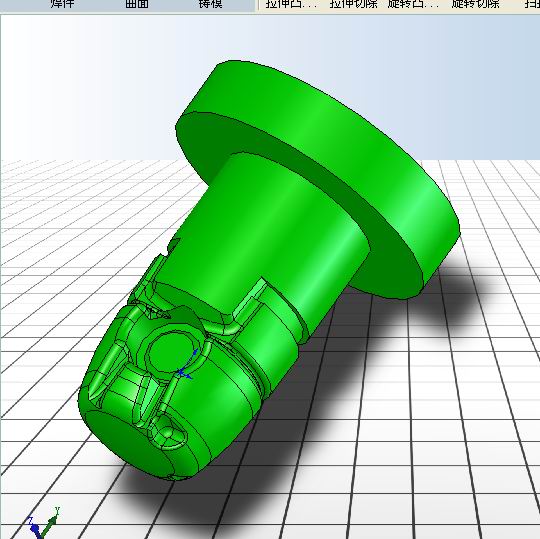Switch to the 铸模 (Mold) tab
Viewport: 540px width, 539px height.
[x=210, y=4]
